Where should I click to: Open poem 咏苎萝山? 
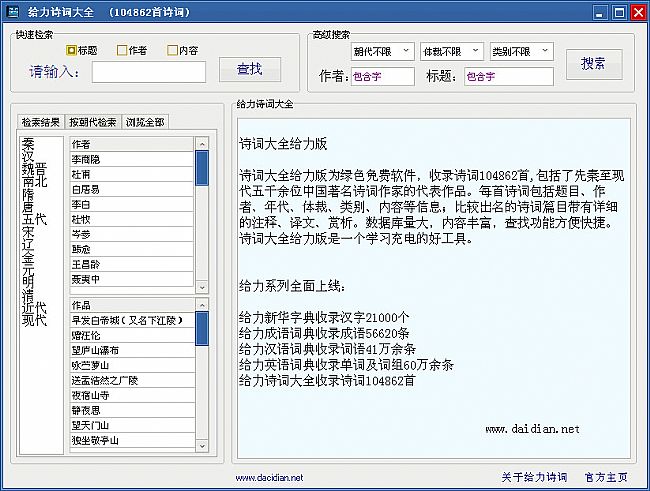coord(133,365)
